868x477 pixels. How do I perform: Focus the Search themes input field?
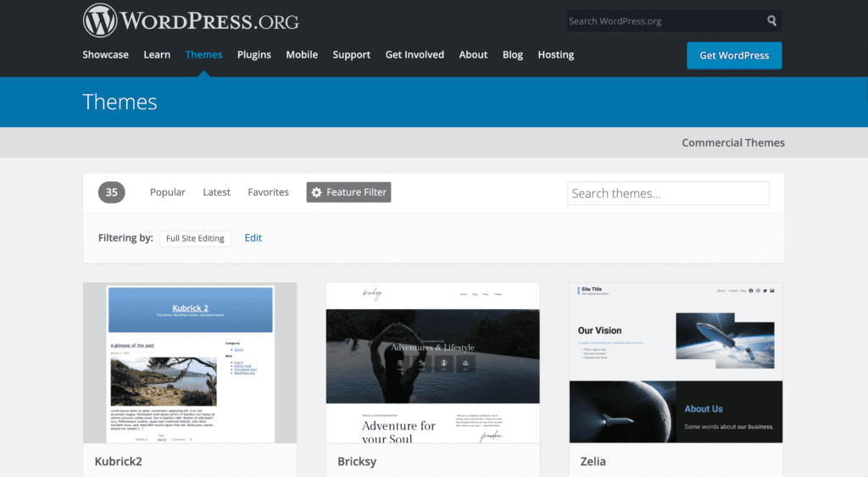[x=668, y=193]
